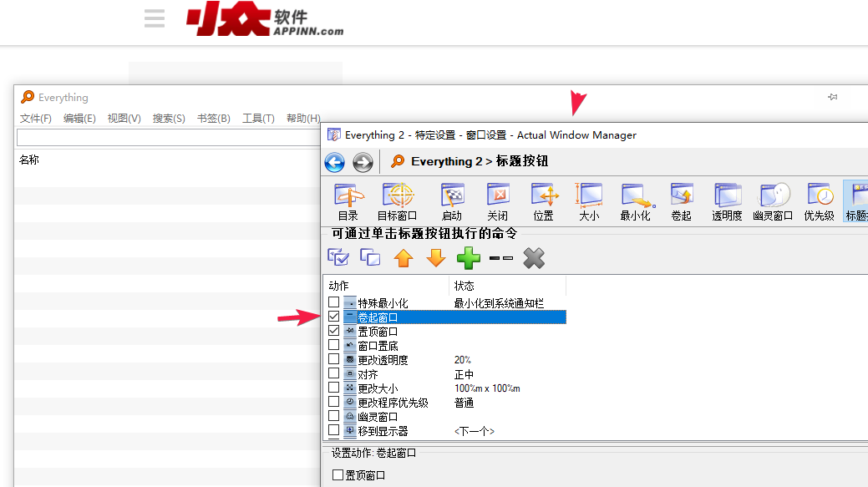Insert a separator with the dashes icon
The width and height of the screenshot is (868, 487).
[501, 258]
